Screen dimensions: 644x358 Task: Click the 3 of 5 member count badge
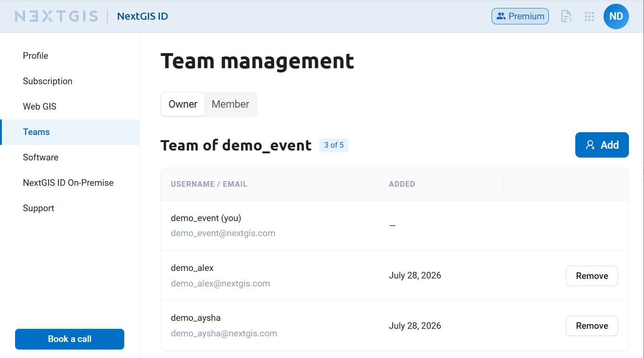pos(334,145)
